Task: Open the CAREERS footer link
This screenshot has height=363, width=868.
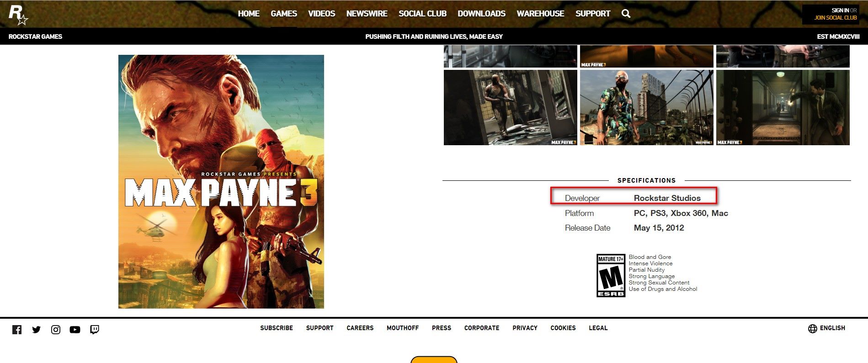Action: click(360, 328)
